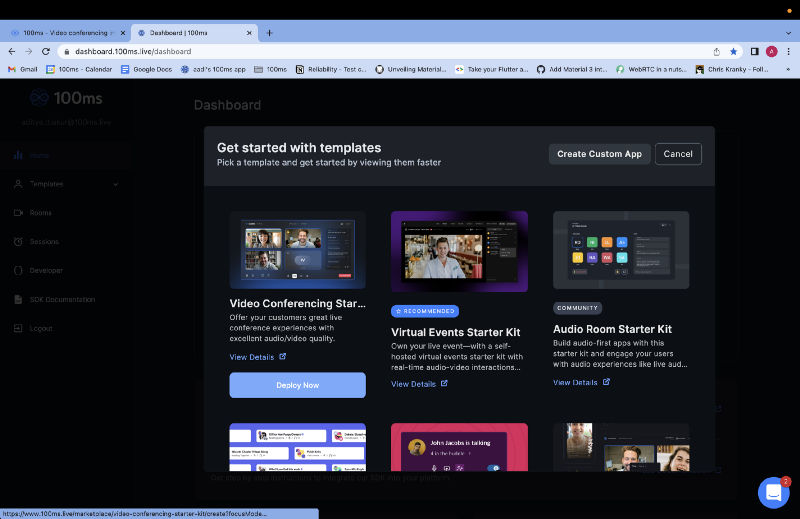This screenshot has width=800, height=519.
Task: Click the external-link icon beside Video Conferencing View Details
Action: [283, 356]
